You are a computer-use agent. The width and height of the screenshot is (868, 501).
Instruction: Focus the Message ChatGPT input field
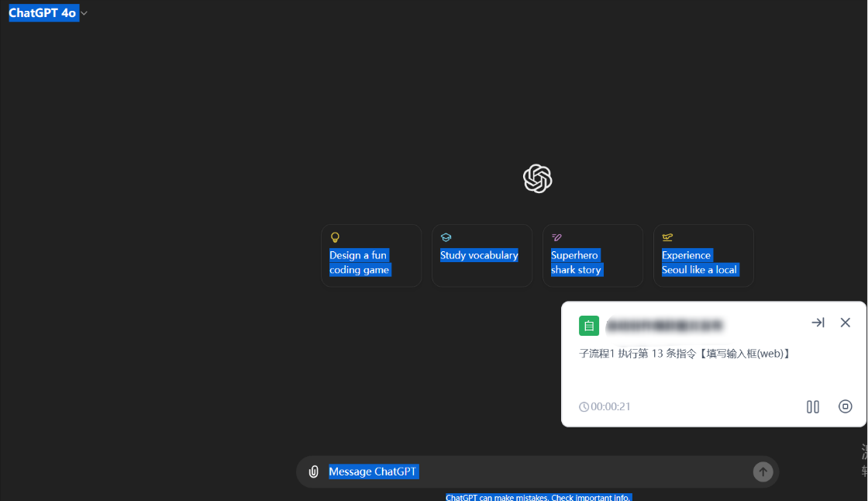pos(537,472)
